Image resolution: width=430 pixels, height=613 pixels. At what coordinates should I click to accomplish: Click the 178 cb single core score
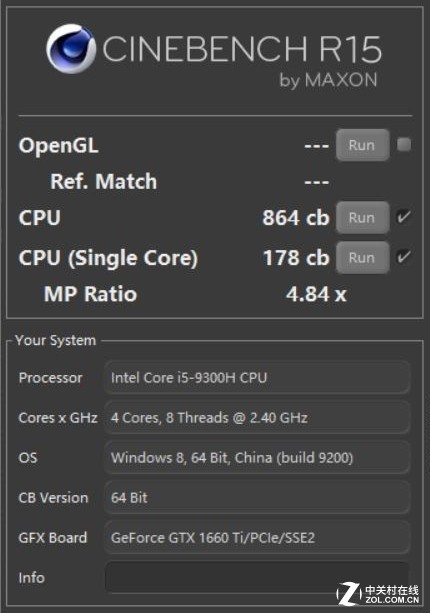[x=296, y=258]
